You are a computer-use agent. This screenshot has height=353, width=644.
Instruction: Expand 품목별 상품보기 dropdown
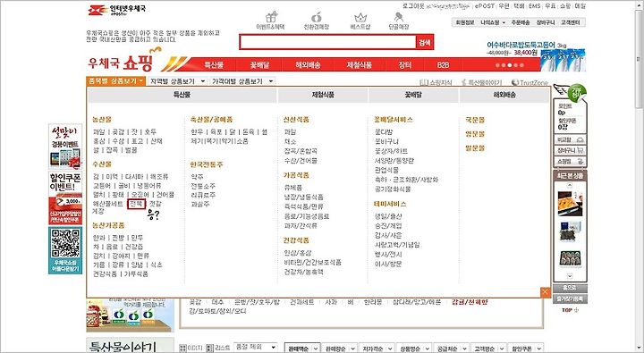115,81
